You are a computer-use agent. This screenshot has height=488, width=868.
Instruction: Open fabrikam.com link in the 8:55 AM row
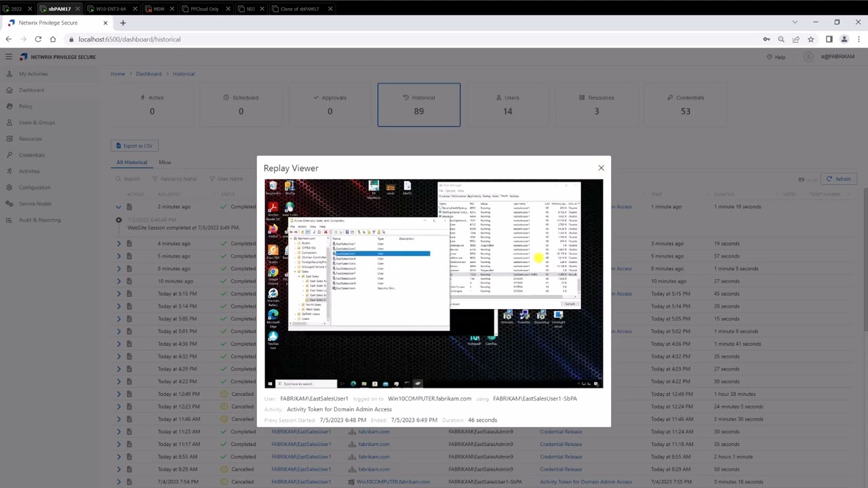(x=374, y=457)
